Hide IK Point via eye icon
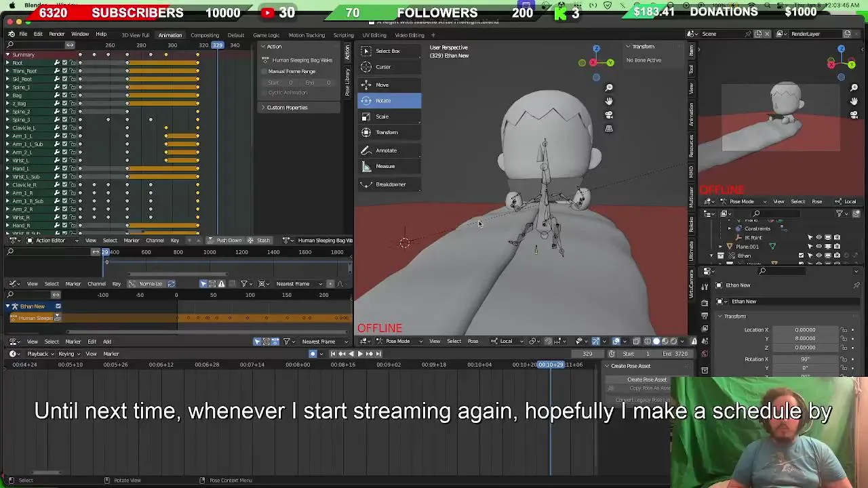 (819, 238)
